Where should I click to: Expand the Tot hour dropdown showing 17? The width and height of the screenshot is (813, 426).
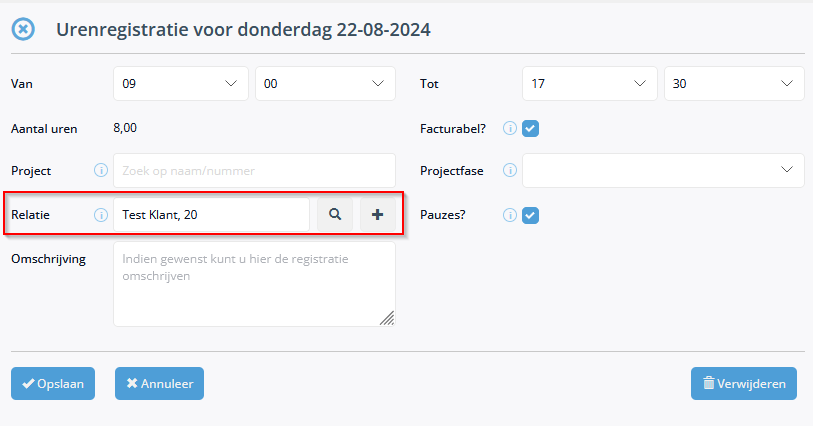pos(590,83)
